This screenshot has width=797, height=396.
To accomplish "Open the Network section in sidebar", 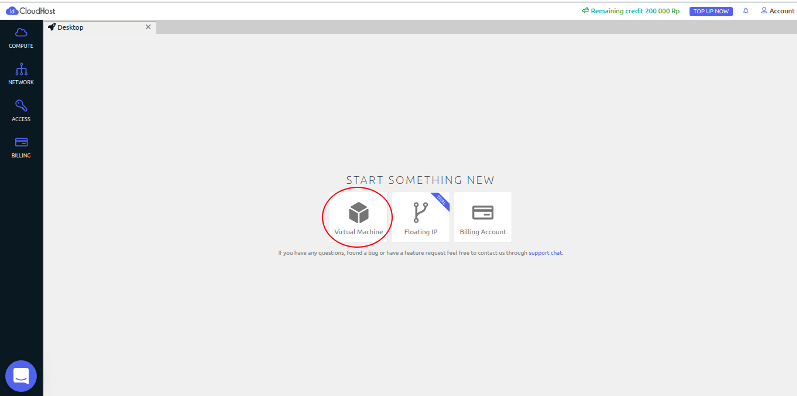I will pos(21,74).
